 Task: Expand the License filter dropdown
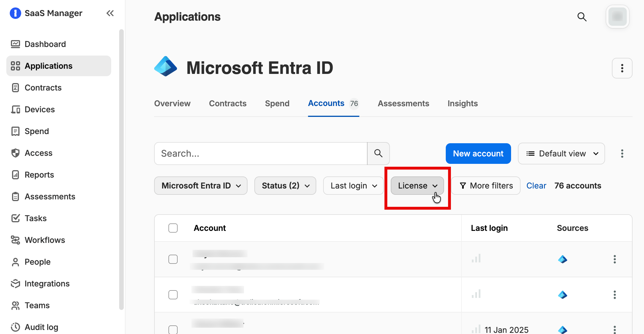point(417,186)
